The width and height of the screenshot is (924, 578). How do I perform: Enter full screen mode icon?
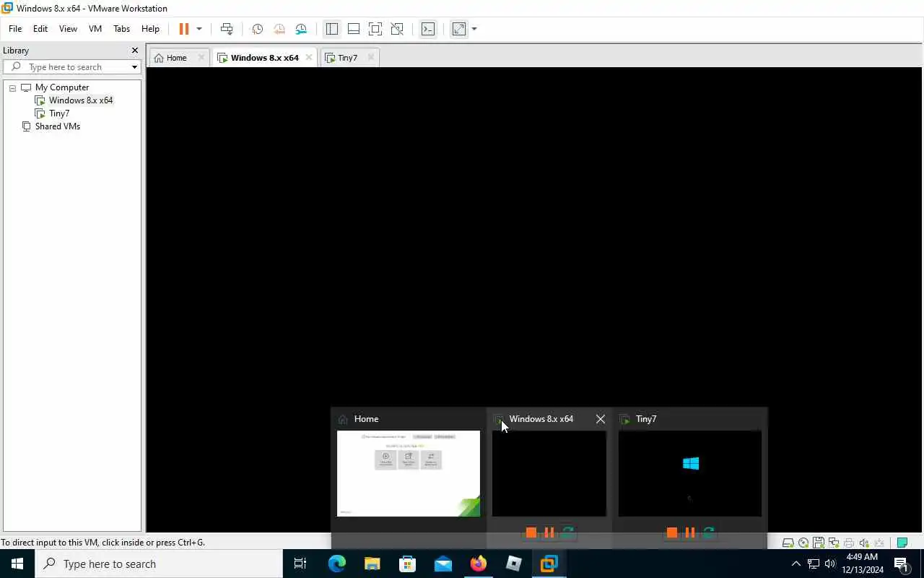click(375, 29)
